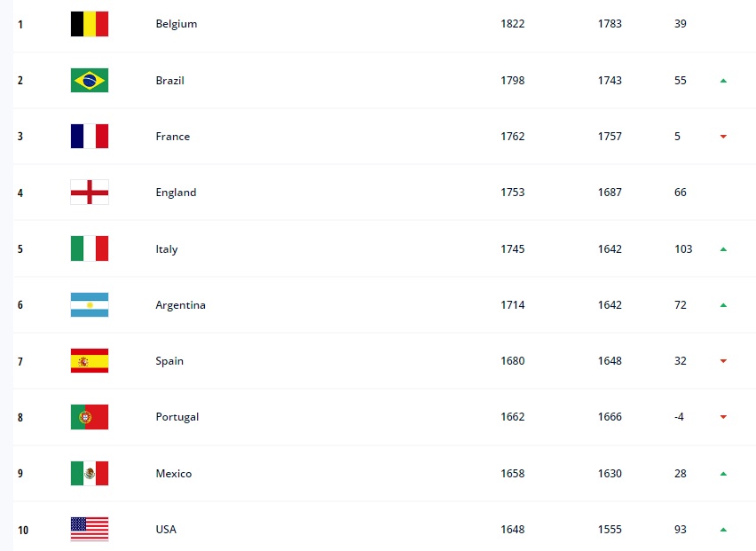The width and height of the screenshot is (756, 551).
Task: Click the France flag icon
Action: 90,136
